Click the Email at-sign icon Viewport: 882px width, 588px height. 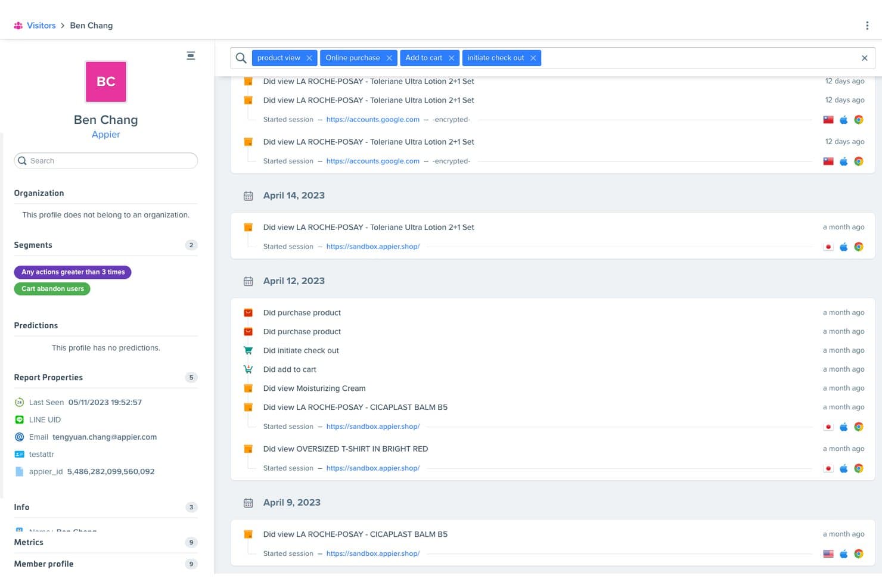pos(19,437)
